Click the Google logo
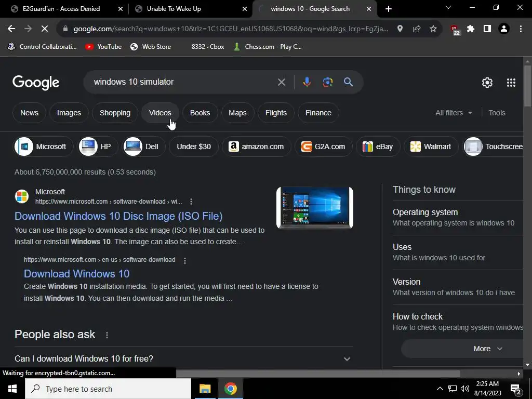 pyautogui.click(x=36, y=83)
